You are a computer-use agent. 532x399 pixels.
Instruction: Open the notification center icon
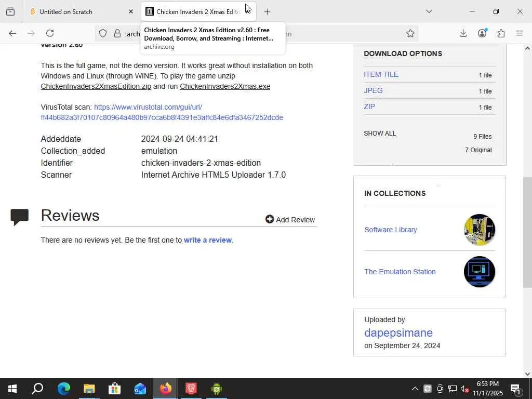click(516, 389)
